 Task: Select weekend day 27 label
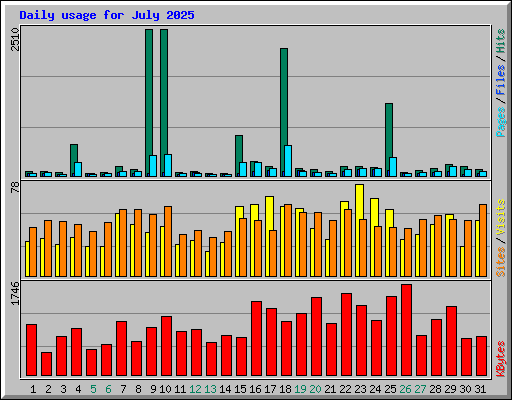420,389
